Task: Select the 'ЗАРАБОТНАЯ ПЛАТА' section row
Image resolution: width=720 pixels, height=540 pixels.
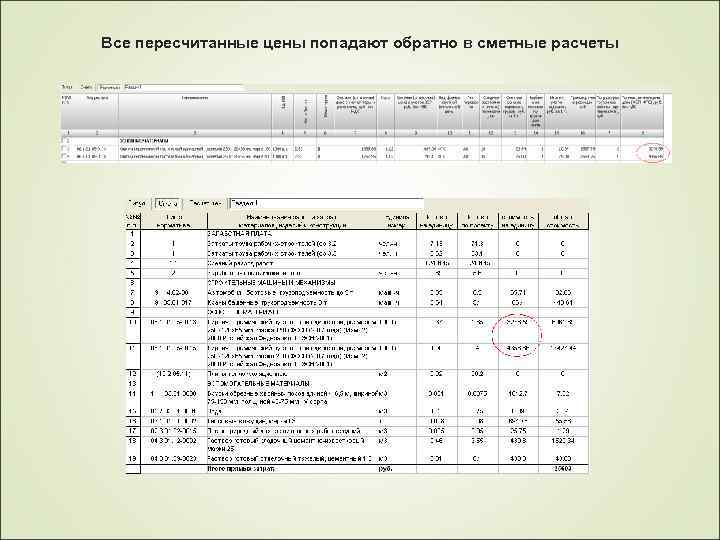Action: tap(239, 234)
